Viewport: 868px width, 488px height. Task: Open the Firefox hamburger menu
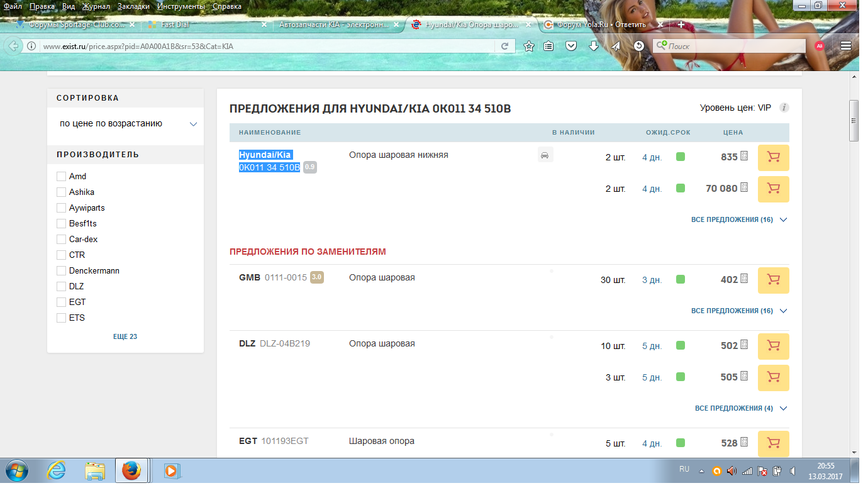click(x=846, y=46)
